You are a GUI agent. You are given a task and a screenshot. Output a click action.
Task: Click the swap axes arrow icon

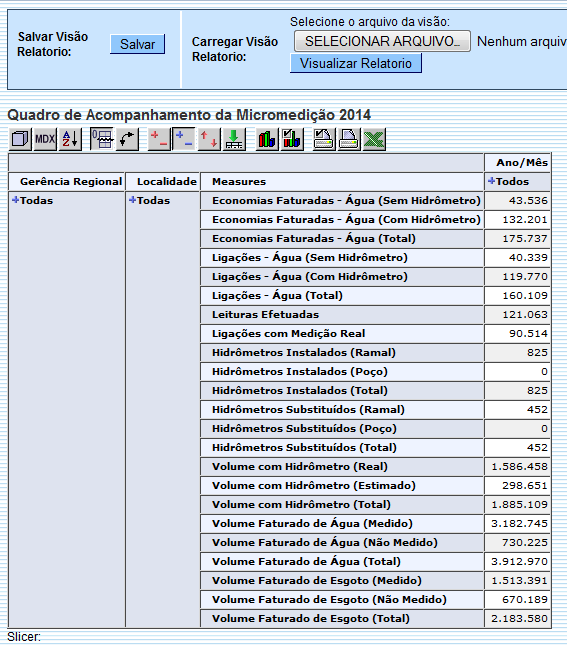[x=127, y=139]
